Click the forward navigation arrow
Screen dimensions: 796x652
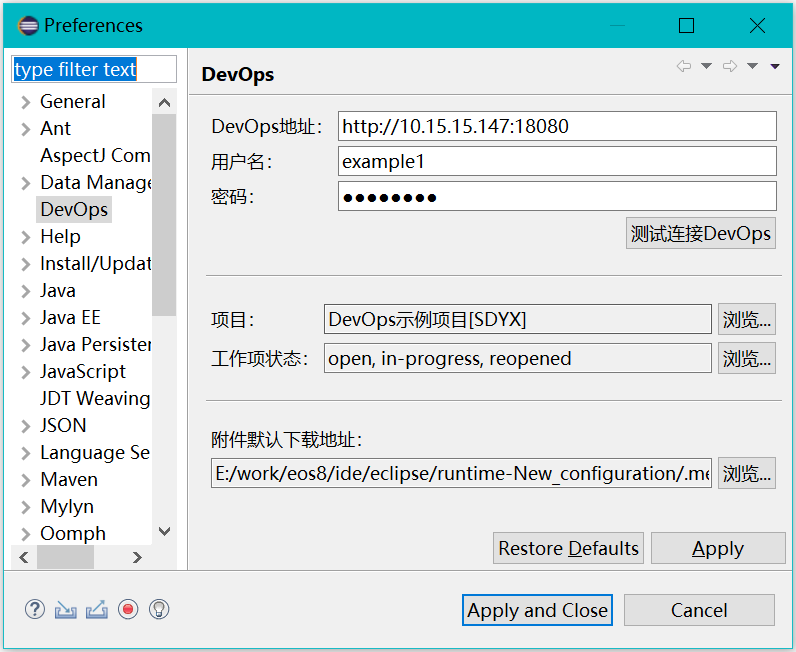coord(730,66)
